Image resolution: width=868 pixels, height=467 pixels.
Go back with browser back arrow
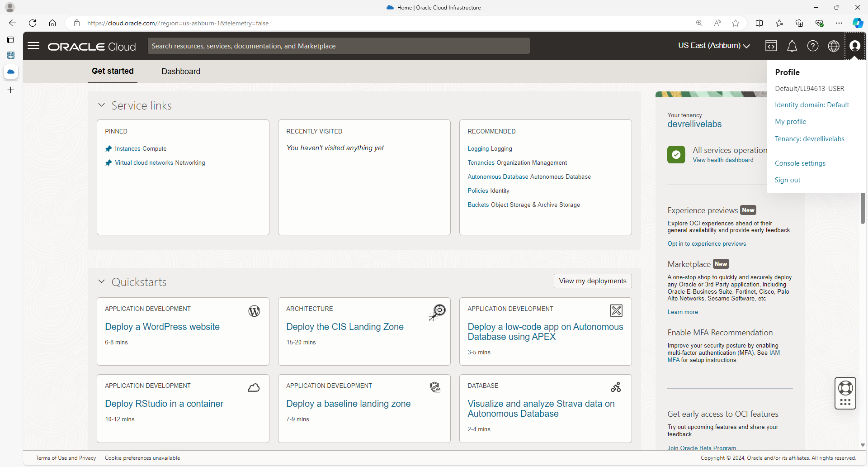13,23
